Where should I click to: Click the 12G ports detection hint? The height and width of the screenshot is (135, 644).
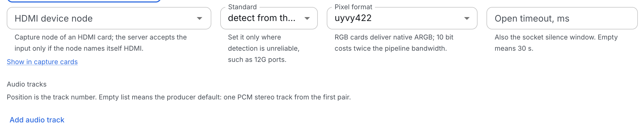click(x=264, y=48)
